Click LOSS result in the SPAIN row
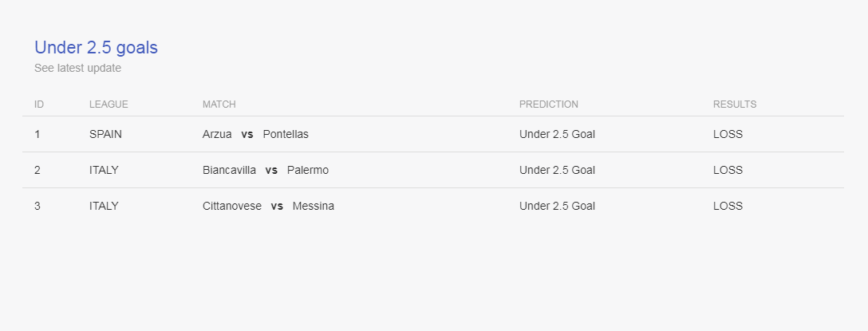Screen dimensions: 868x331 pos(728,134)
